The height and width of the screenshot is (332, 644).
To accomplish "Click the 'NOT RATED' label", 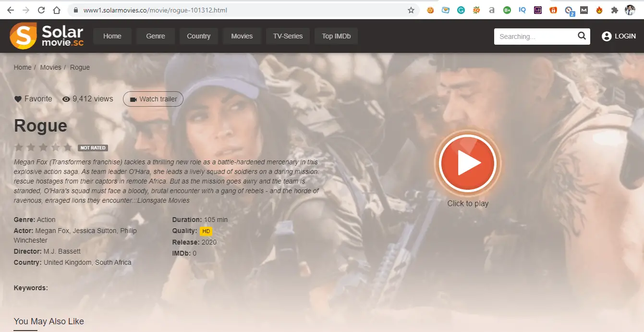I will (93, 148).
